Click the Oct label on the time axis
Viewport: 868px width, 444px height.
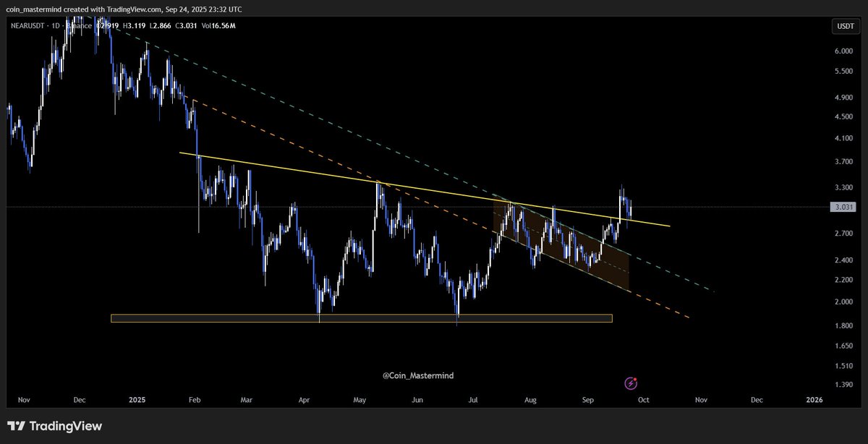(644, 399)
